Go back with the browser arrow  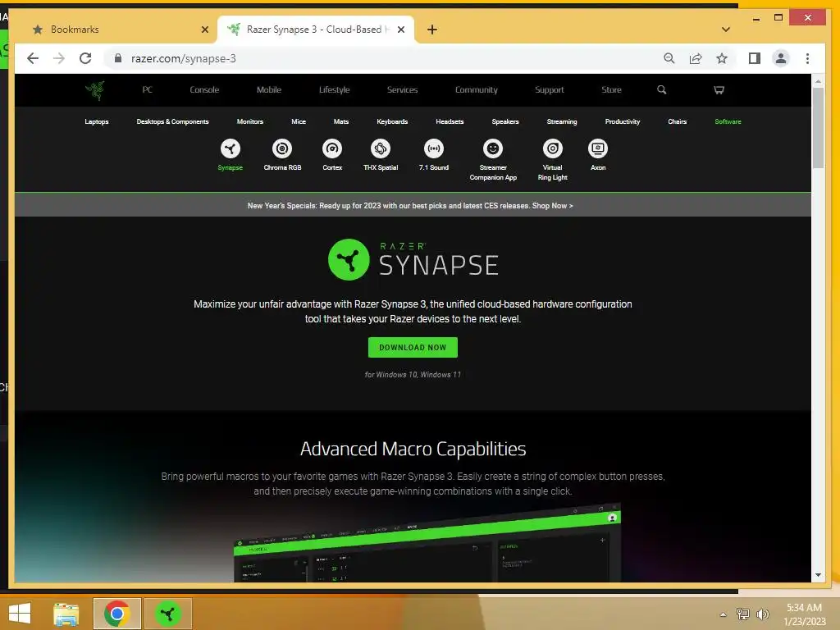click(33, 58)
